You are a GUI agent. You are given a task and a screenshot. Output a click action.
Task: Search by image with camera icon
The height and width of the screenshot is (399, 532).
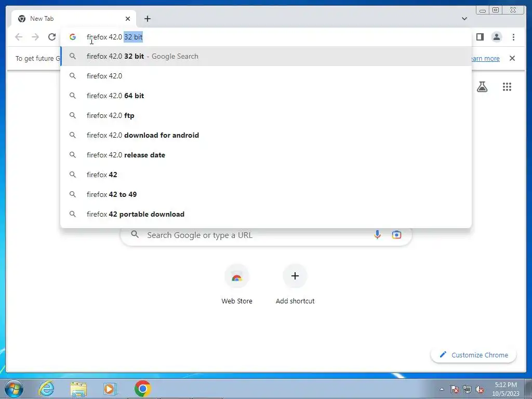pyautogui.click(x=396, y=234)
